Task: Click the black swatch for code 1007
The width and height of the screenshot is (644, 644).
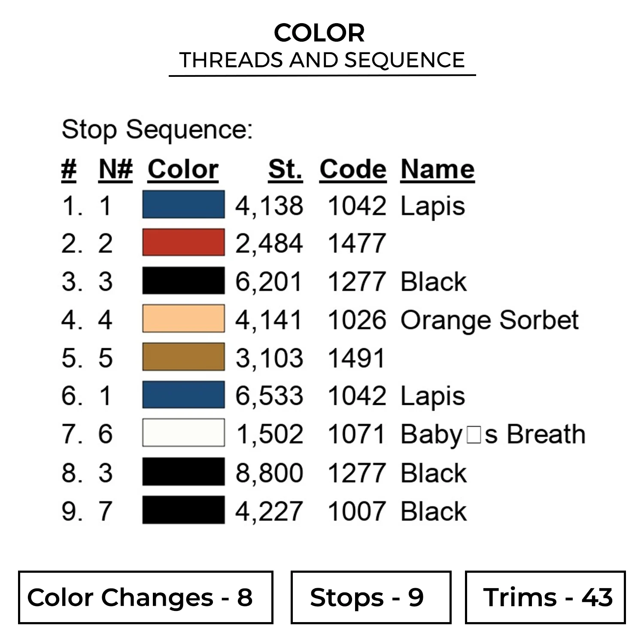Action: click(183, 510)
